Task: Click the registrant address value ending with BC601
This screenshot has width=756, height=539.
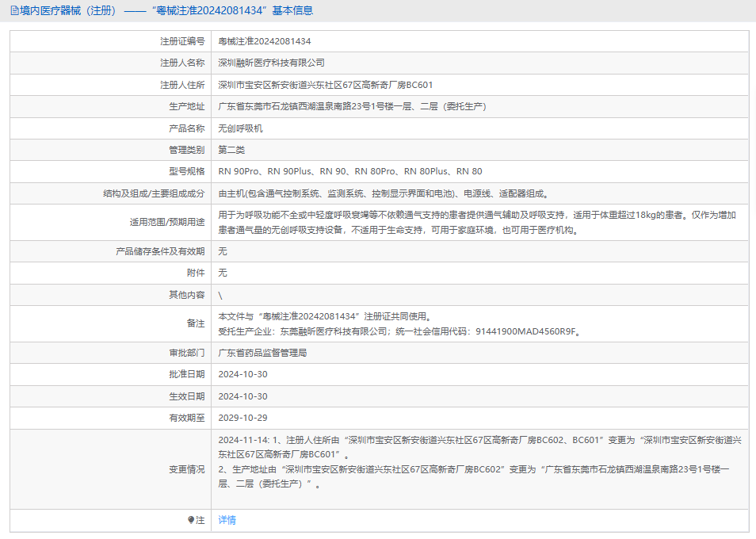Action: pyautogui.click(x=325, y=85)
